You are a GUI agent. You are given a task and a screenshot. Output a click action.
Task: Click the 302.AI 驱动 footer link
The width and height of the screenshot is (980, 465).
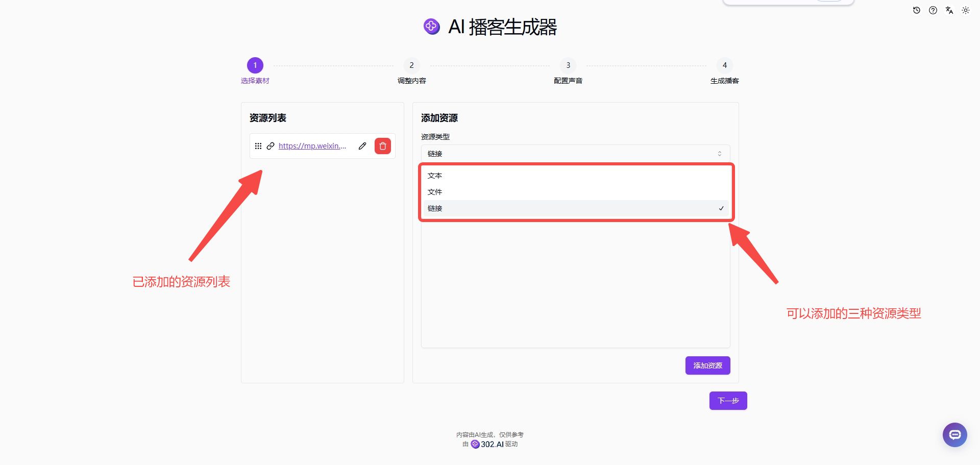click(x=490, y=444)
